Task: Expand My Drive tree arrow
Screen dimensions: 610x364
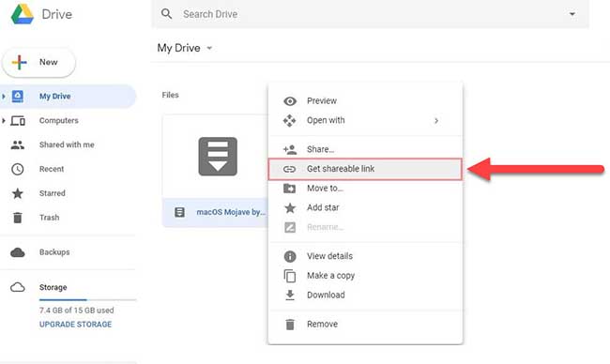Action: [4, 96]
